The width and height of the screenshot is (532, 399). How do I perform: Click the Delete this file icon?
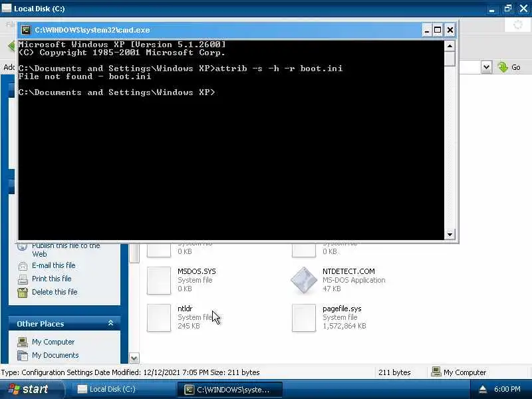(23, 293)
